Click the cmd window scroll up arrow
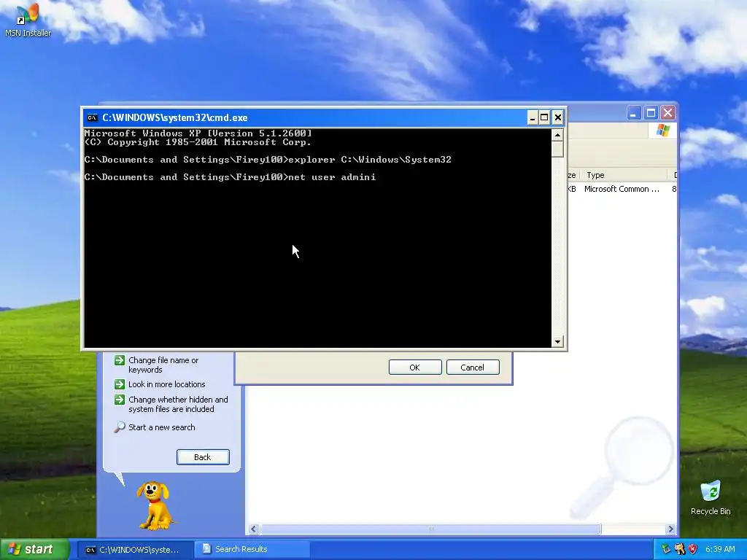This screenshot has width=747, height=560. pos(557,135)
